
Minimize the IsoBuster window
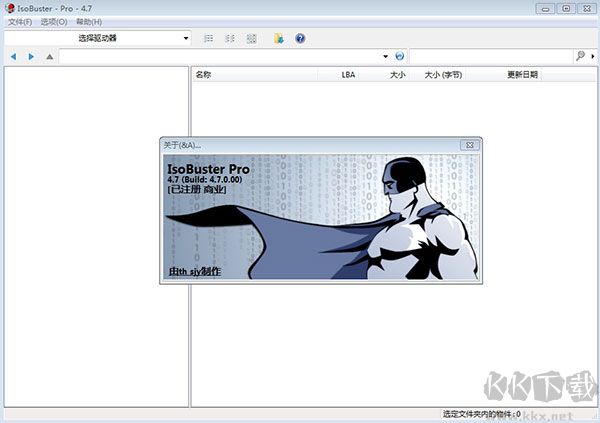[x=546, y=8]
